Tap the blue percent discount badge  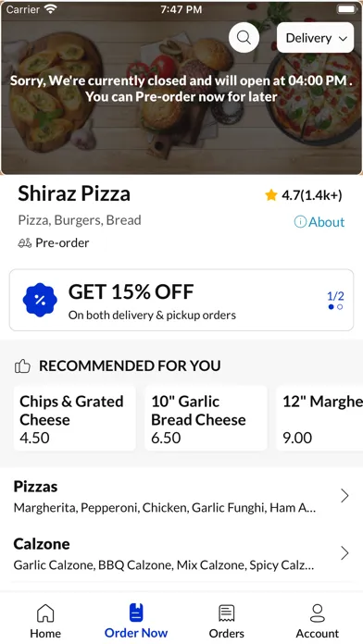[x=40, y=300]
